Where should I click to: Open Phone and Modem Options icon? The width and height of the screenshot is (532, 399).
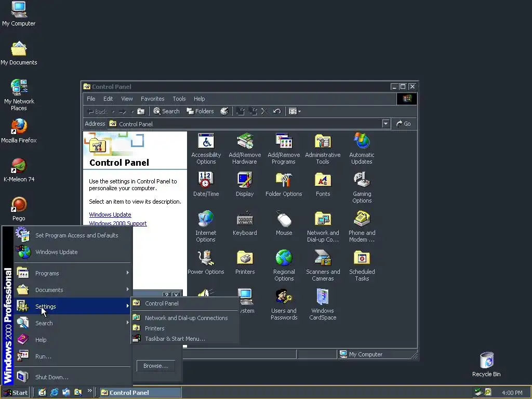pos(362,227)
